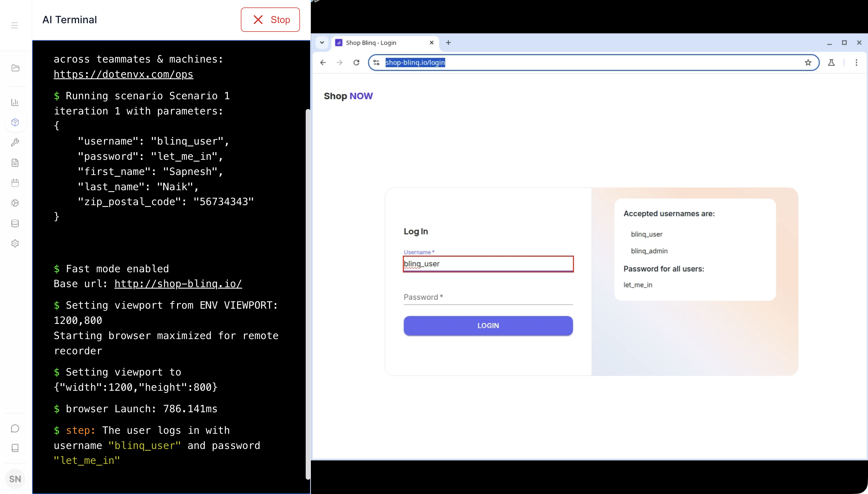The height and width of the screenshot is (494, 868).
Task: Focus the Password input field
Action: click(x=488, y=297)
